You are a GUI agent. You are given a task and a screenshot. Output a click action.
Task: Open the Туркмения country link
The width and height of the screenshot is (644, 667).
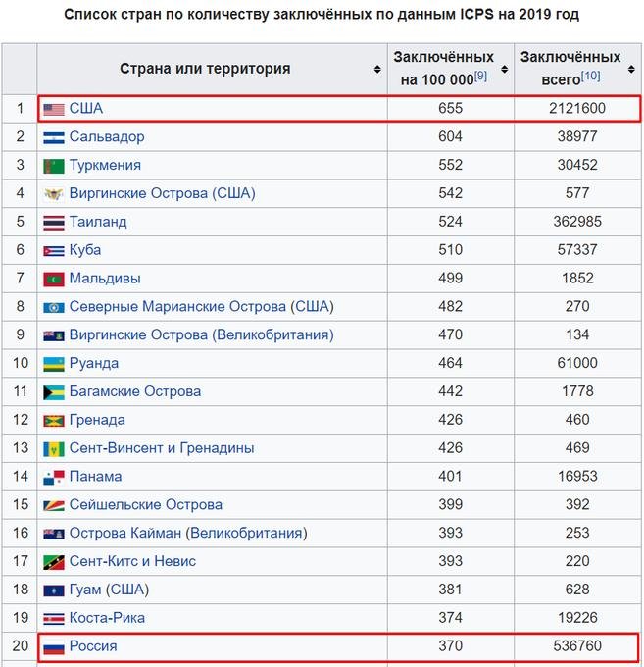point(105,166)
